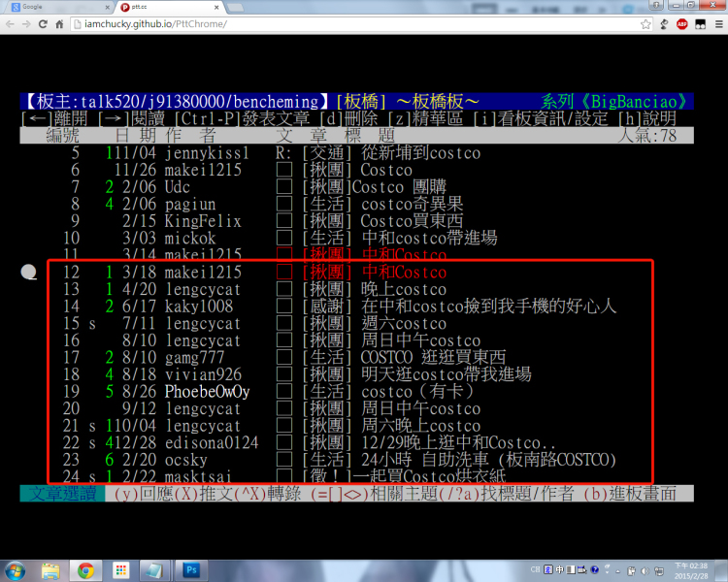Show hidden tray icons with the up arrow
The height and width of the screenshot is (582, 728).
point(618,571)
